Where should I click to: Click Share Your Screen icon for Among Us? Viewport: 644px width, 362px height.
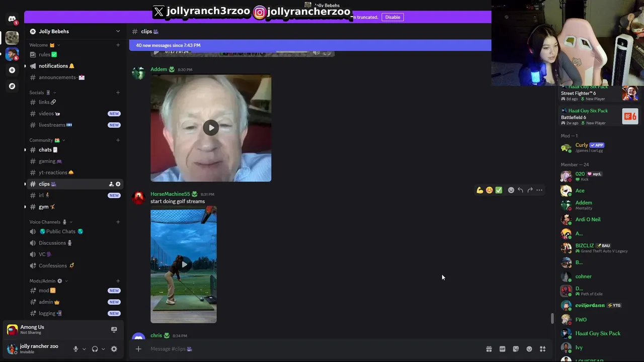pyautogui.click(x=114, y=330)
